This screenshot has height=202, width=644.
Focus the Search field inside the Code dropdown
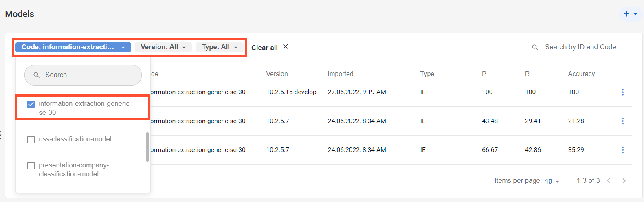[83, 75]
